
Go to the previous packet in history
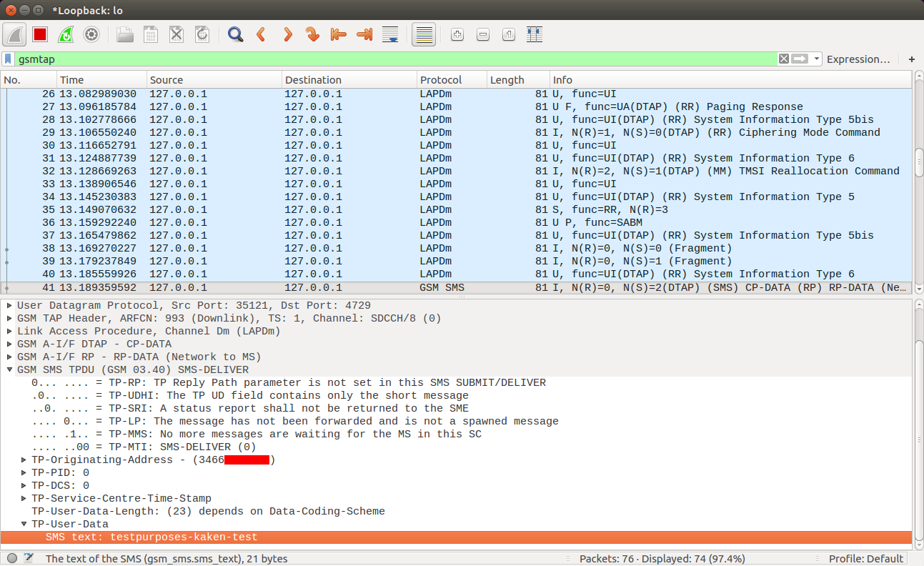(x=261, y=34)
